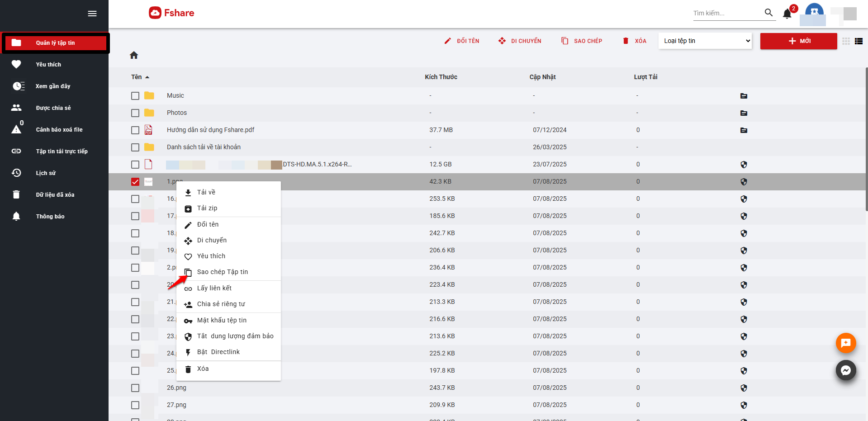This screenshot has height=421, width=868.
Task: Switch to grid view layout
Action: (x=846, y=41)
